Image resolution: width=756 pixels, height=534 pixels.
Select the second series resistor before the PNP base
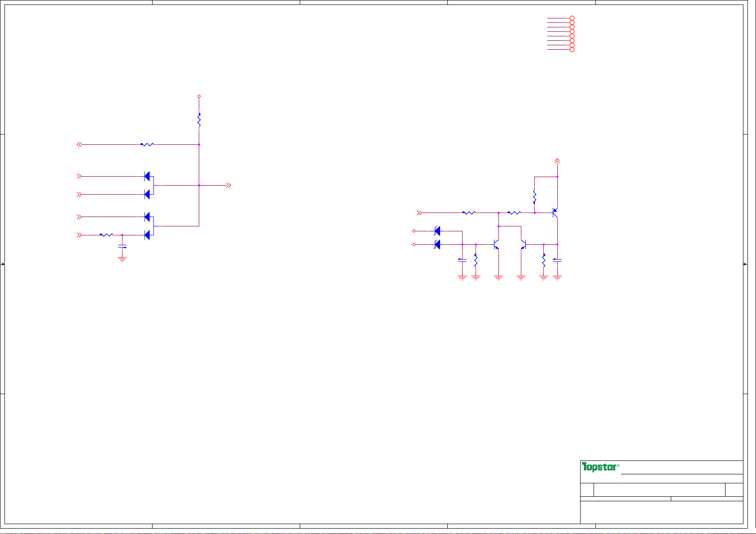(514, 213)
